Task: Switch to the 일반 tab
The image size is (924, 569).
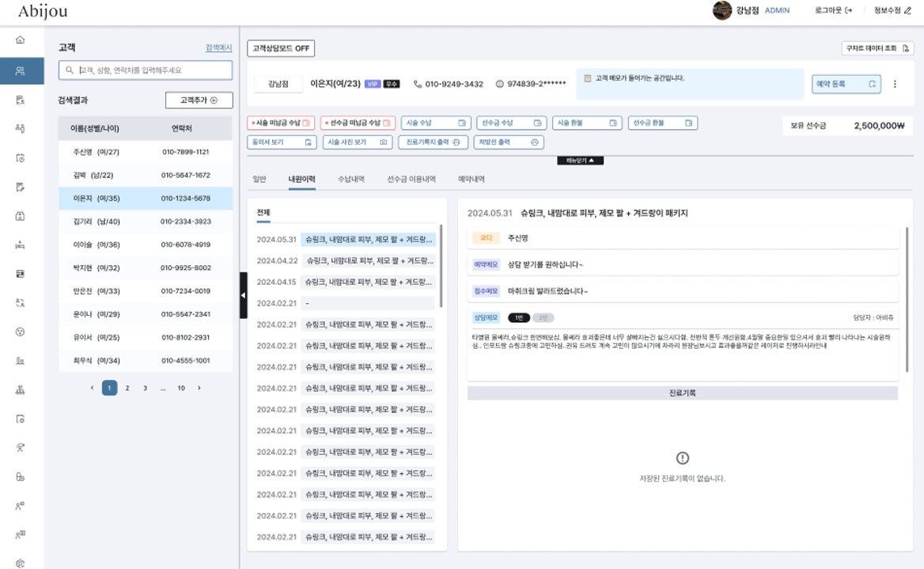Action: pyautogui.click(x=259, y=180)
